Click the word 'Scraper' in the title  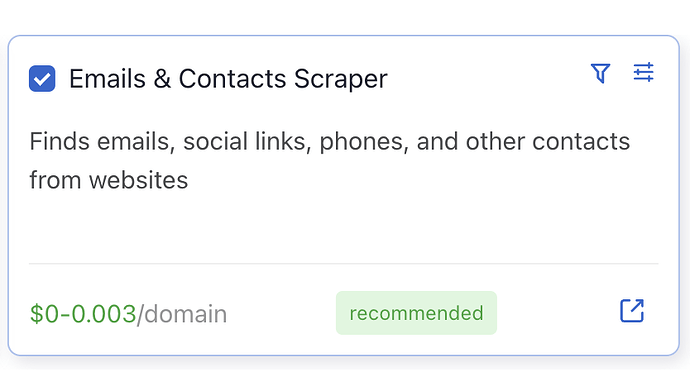[x=341, y=80]
